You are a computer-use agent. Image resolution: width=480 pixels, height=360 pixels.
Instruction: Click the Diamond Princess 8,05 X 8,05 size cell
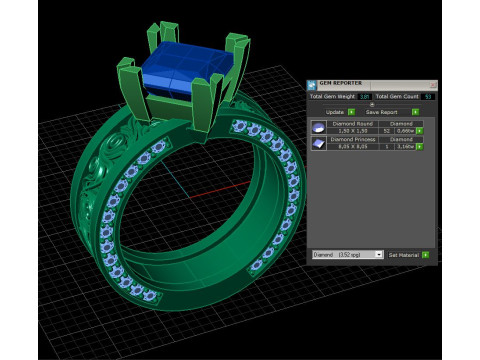353,147
